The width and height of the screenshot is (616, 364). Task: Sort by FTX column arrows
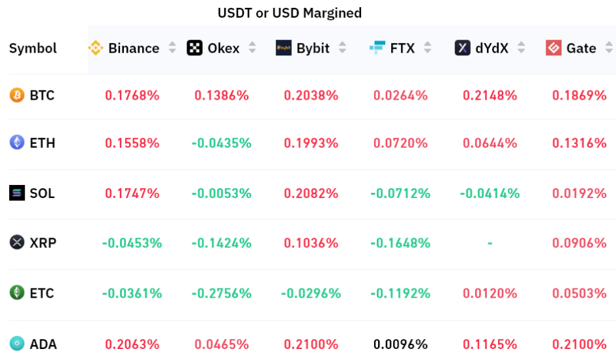pyautogui.click(x=428, y=48)
